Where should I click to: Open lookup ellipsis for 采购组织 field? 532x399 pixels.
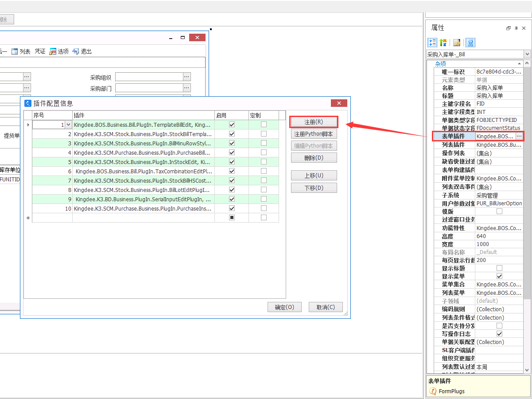[x=187, y=77]
